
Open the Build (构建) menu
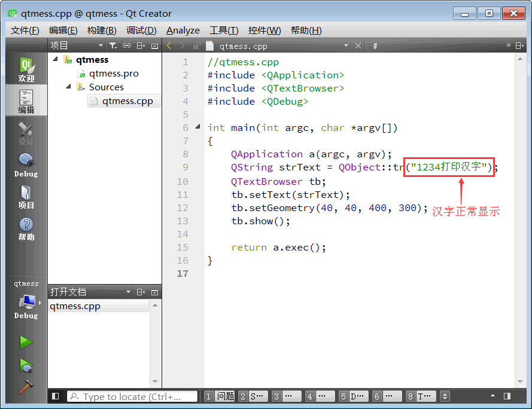(102, 30)
